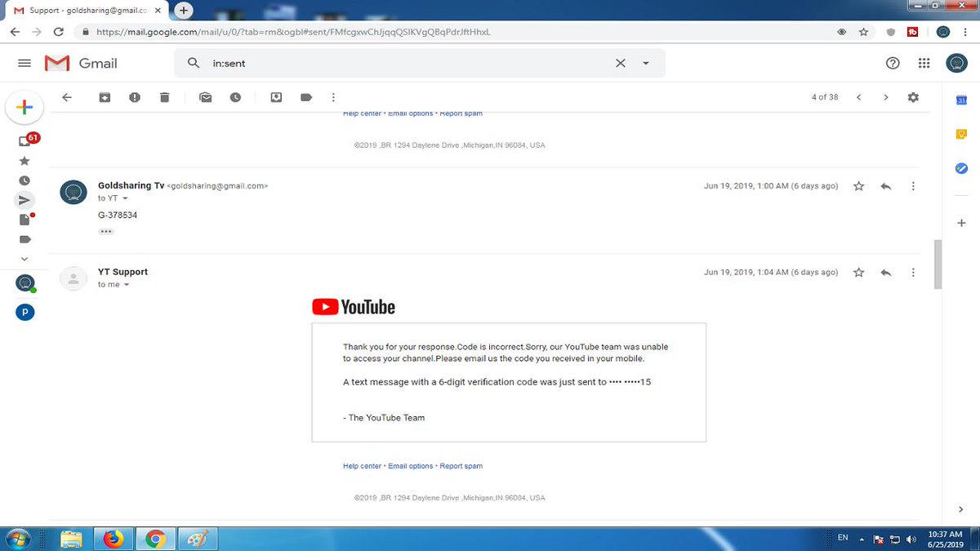Screen dimensions: 980x551
Task: Report conversation as spam
Action: pyautogui.click(x=135, y=97)
